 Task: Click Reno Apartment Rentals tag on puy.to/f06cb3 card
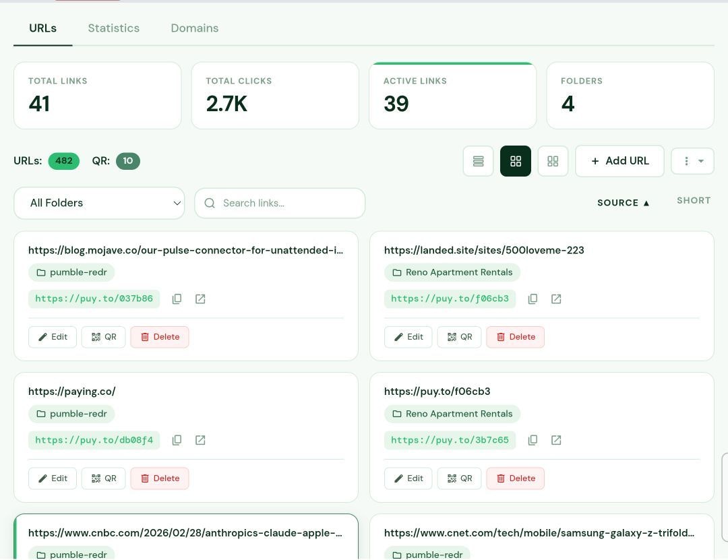pyautogui.click(x=452, y=414)
